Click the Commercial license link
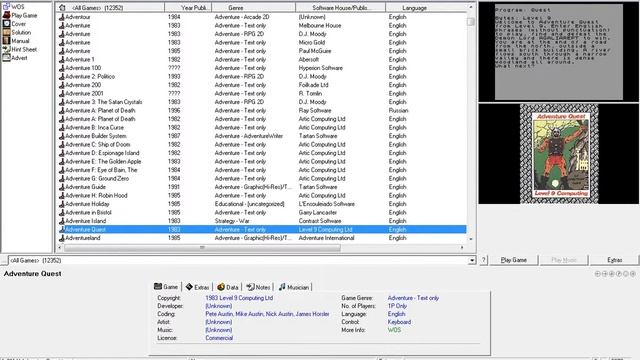Screen dimensions: 640x360 (x=219, y=338)
